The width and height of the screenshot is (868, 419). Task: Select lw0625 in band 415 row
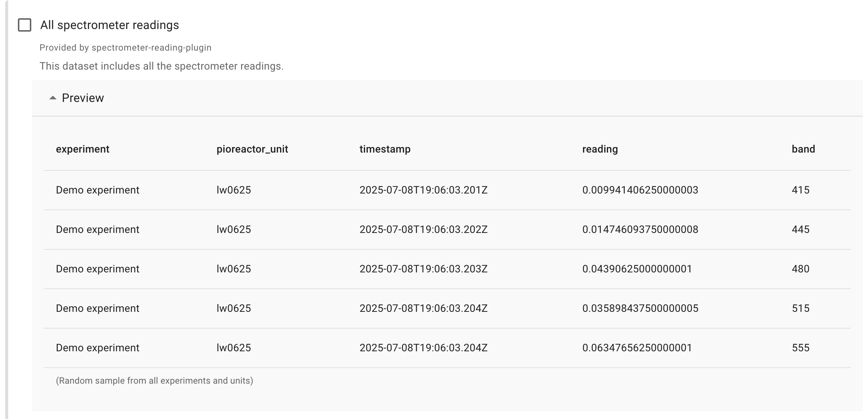click(234, 190)
